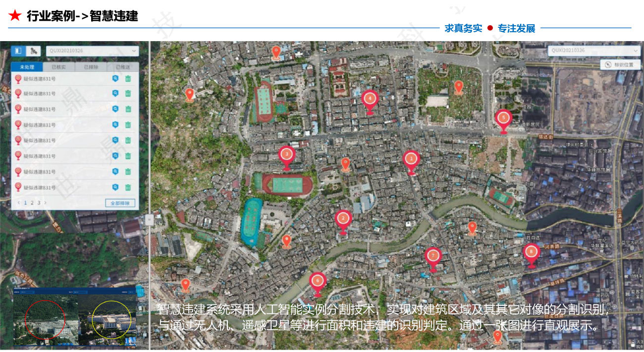
Task: Select map marker number 3
Action: point(286,155)
